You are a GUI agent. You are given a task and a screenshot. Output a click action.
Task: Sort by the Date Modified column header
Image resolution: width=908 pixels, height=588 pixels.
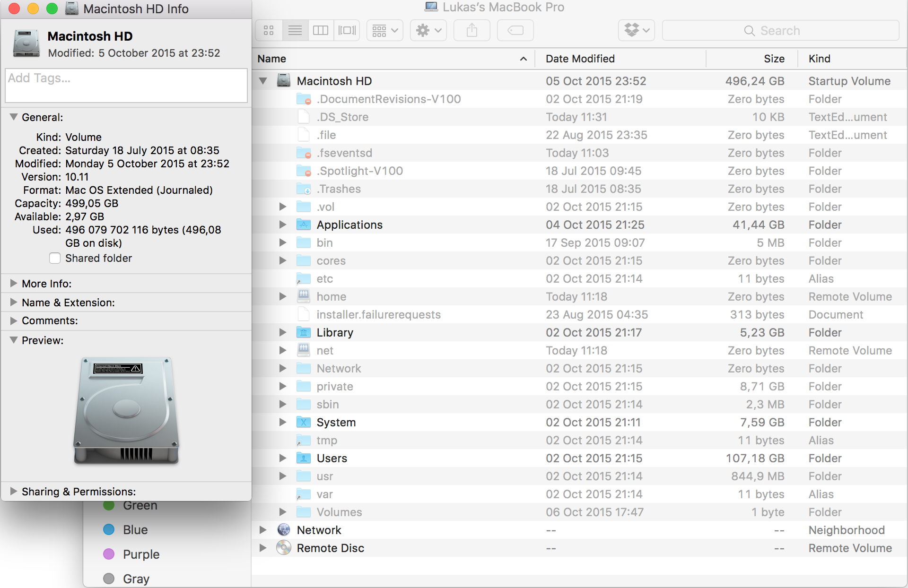click(x=620, y=59)
